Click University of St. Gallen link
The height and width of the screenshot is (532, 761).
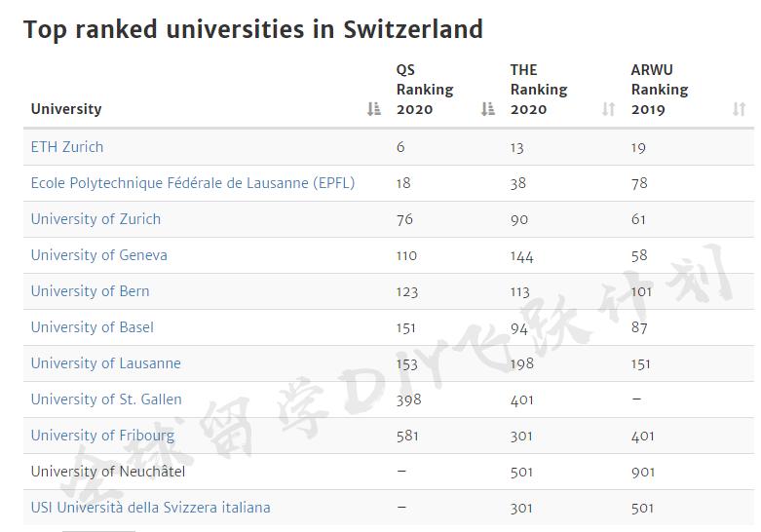[x=106, y=399]
